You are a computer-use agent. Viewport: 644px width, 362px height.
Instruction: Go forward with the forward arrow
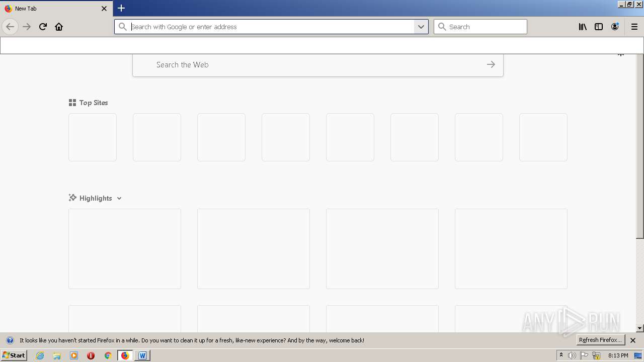point(27,27)
